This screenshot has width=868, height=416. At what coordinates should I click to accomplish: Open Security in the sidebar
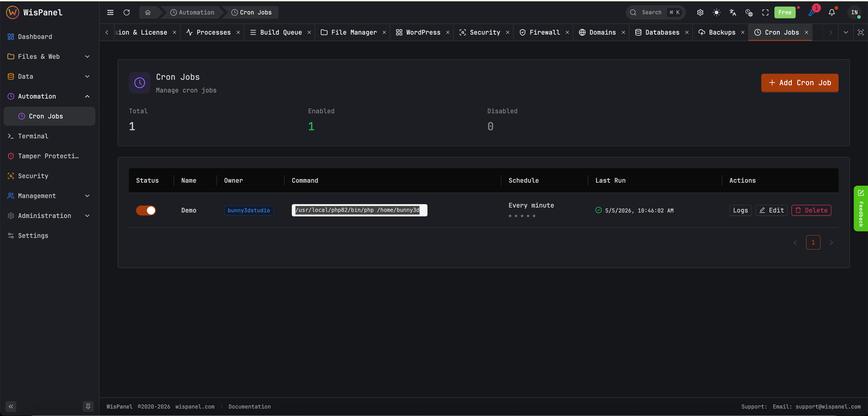coord(49,176)
